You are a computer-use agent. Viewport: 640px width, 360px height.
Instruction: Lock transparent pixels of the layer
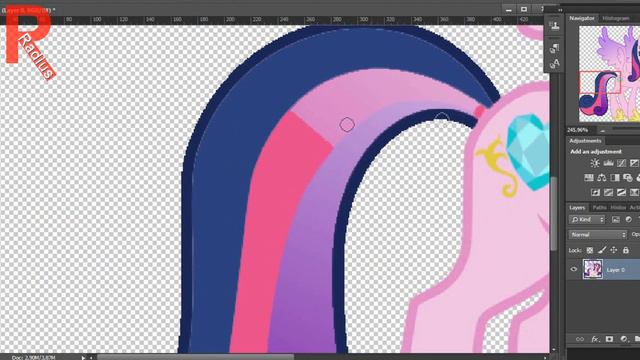tap(590, 250)
